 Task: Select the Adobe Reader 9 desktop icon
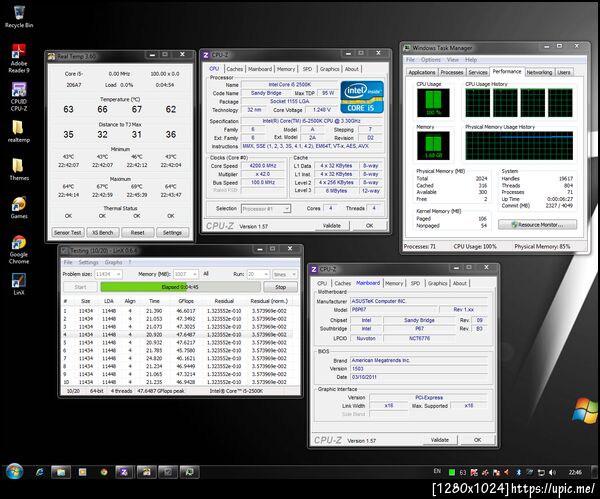pos(19,58)
